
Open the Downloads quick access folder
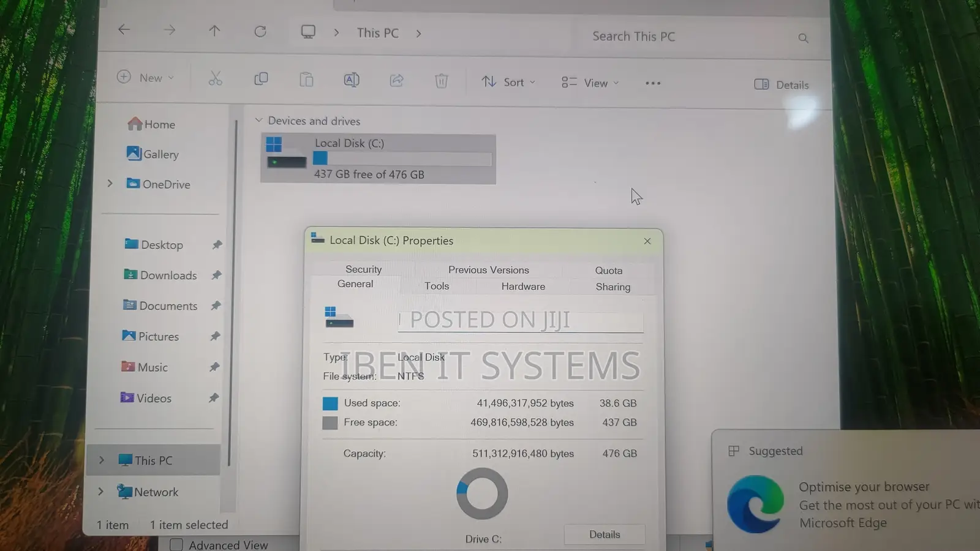(160, 275)
